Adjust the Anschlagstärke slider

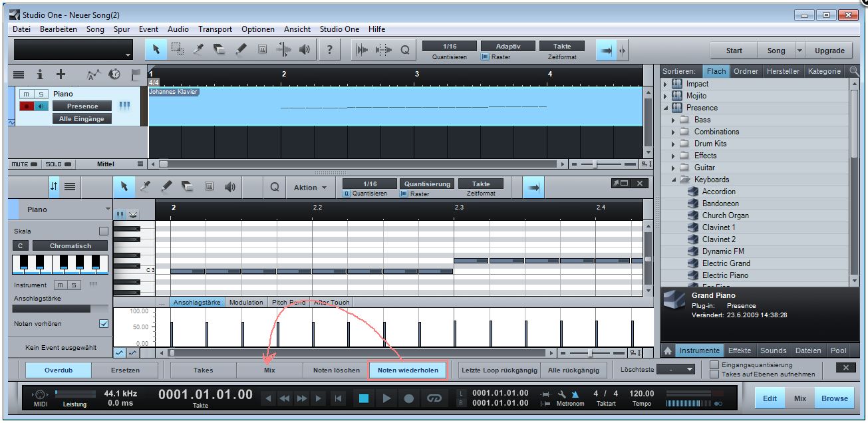pos(61,309)
